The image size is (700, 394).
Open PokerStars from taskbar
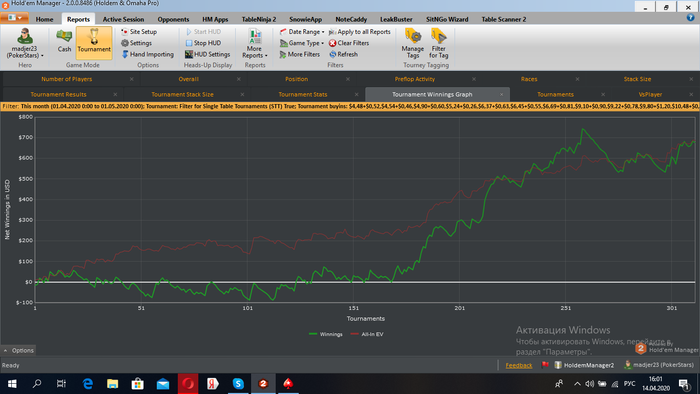tap(288, 383)
